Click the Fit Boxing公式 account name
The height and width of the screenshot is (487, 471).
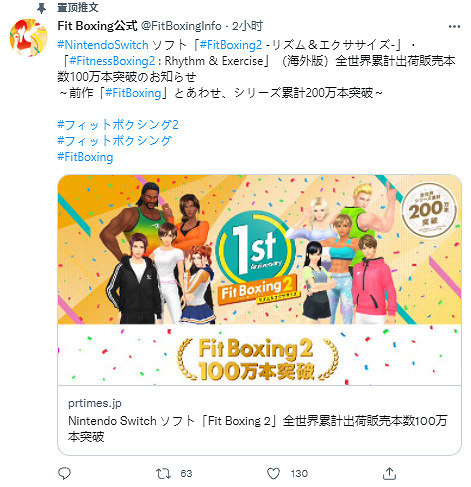(97, 26)
